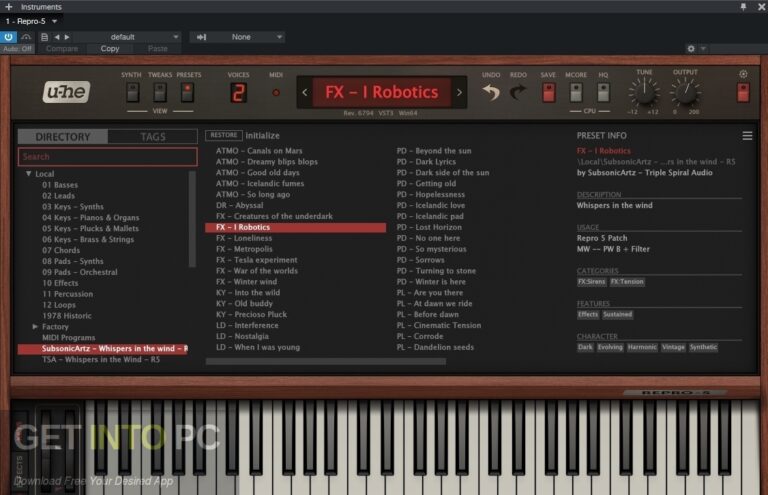The width and height of the screenshot is (768, 495).
Task: Click the MIDI activity indicator
Action: pos(276,93)
